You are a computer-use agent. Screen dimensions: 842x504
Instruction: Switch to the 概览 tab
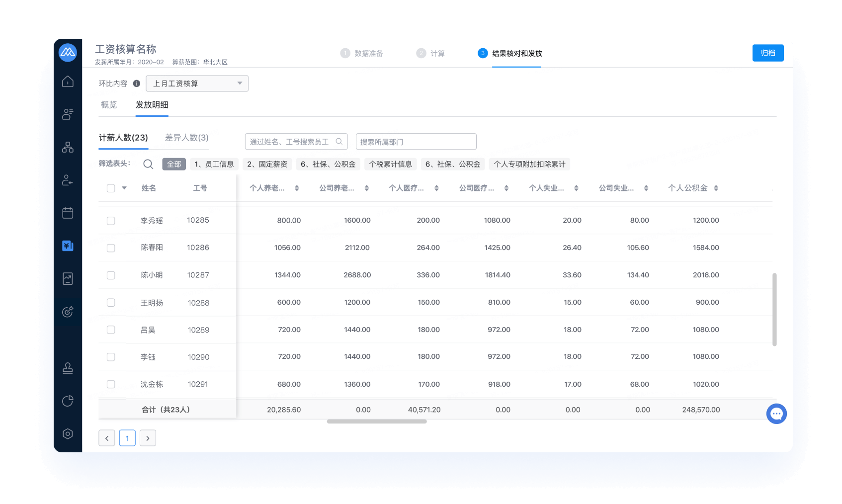(x=109, y=105)
